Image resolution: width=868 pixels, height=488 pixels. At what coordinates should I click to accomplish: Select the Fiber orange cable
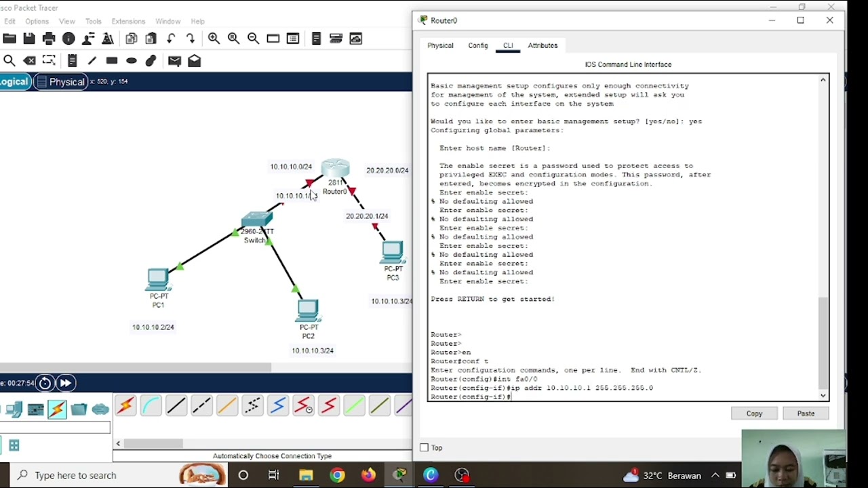tap(227, 406)
